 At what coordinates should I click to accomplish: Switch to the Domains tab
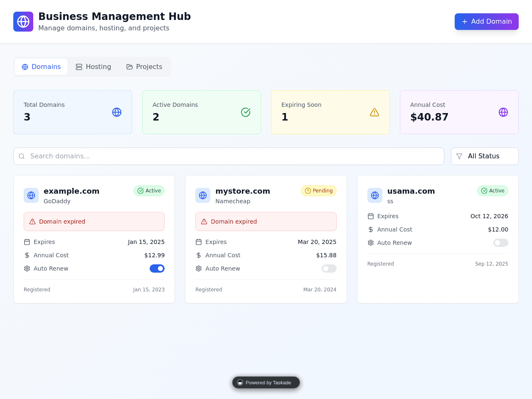pos(41,67)
